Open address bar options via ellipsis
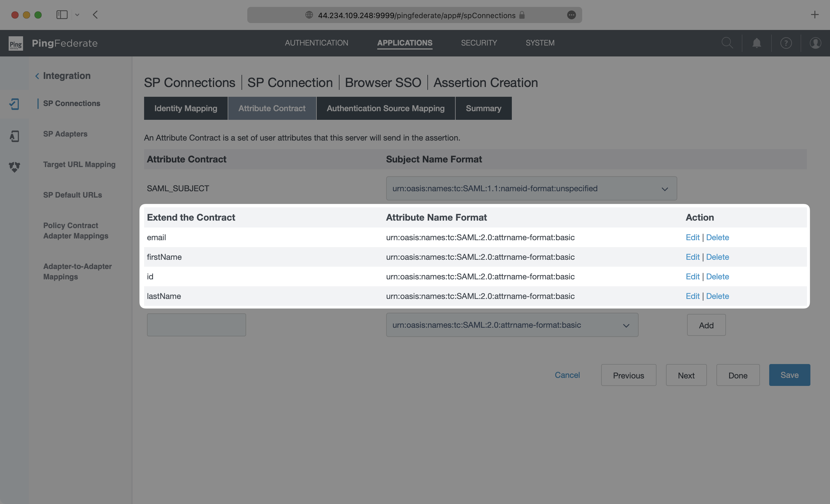Viewport: 830px width, 504px height. 572,15
